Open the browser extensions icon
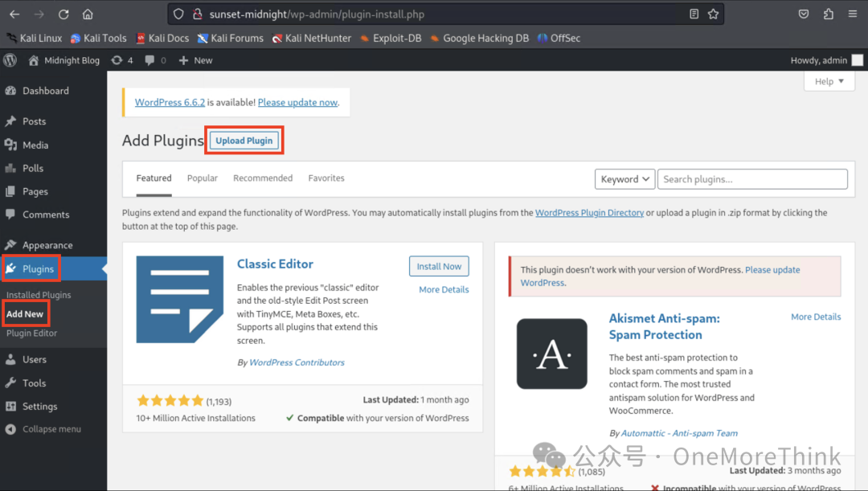 828,14
